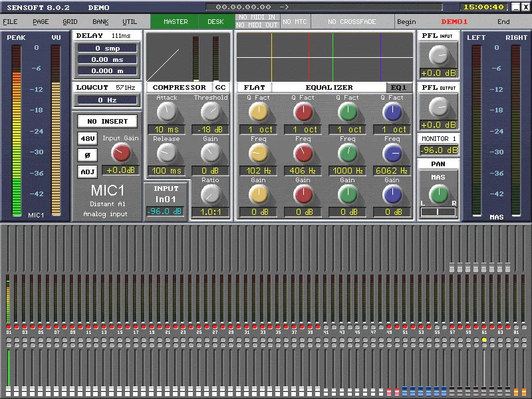532x399 pixels.
Task: Click the yellow EQ band line in graph
Action: coord(272,57)
